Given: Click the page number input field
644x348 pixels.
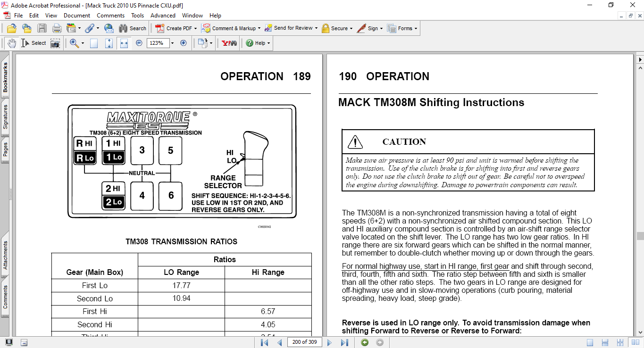Looking at the screenshot, I should (x=304, y=342).
